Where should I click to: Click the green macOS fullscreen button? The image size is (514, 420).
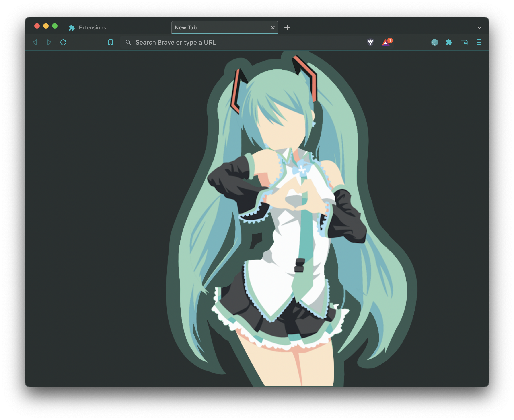pos(55,26)
